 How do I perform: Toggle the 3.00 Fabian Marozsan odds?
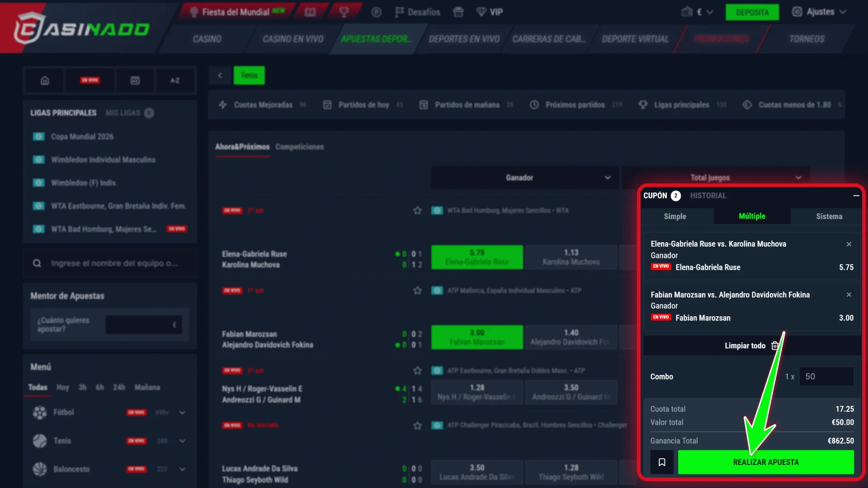pos(477,337)
